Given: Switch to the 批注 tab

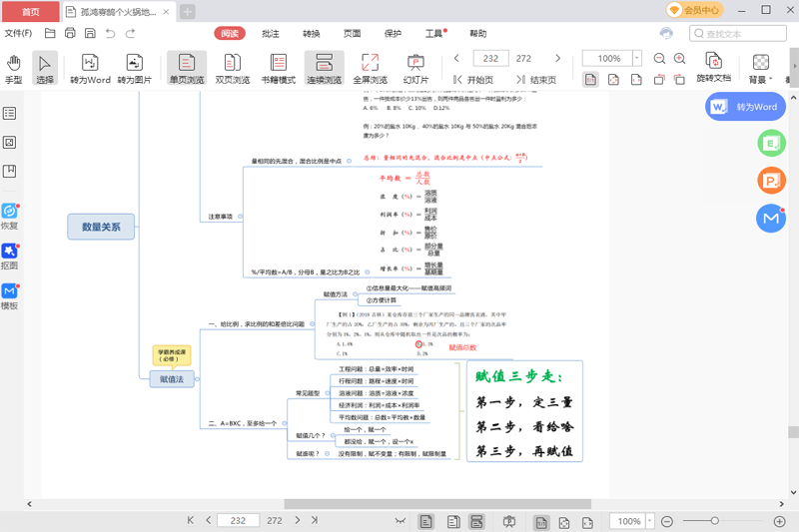Looking at the screenshot, I should (x=270, y=34).
